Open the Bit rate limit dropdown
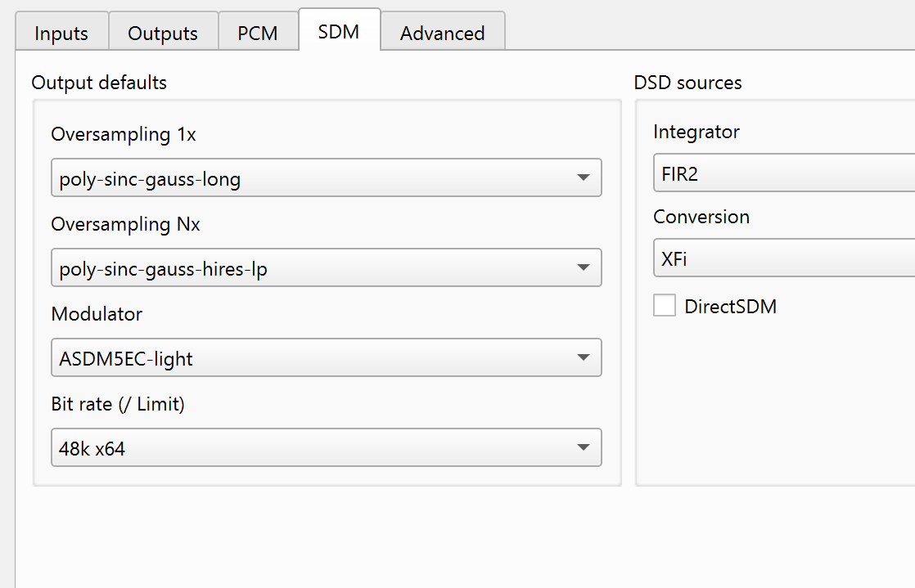 [326, 448]
